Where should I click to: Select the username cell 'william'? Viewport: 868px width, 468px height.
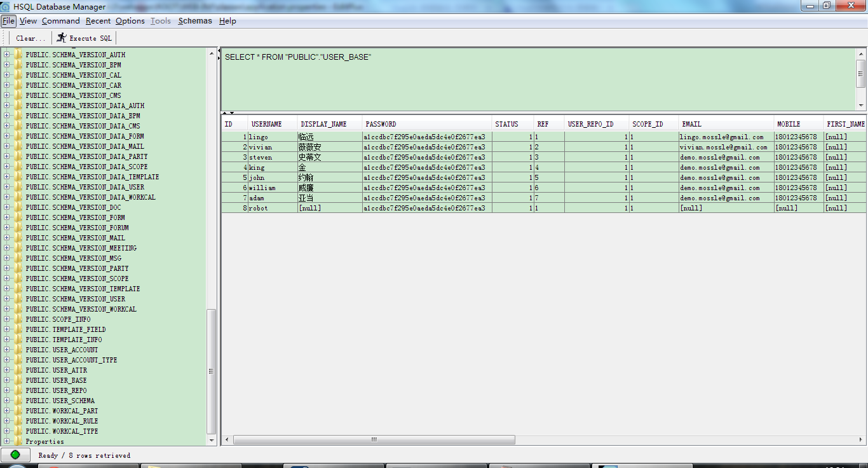pos(273,188)
